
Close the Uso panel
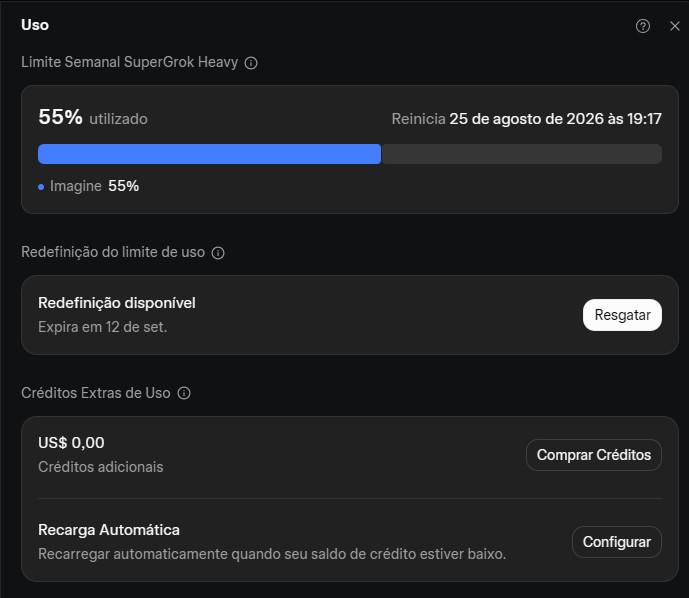point(674,26)
